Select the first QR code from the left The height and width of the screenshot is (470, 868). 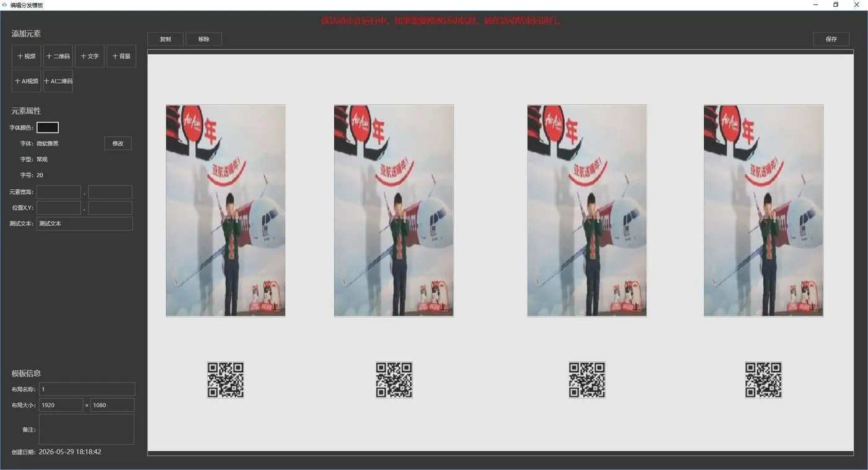click(226, 380)
